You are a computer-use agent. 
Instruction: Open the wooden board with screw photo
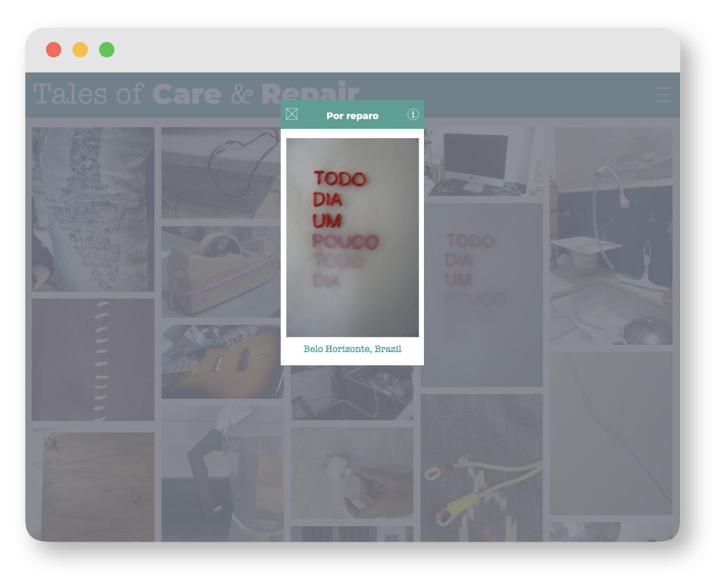click(x=93, y=485)
